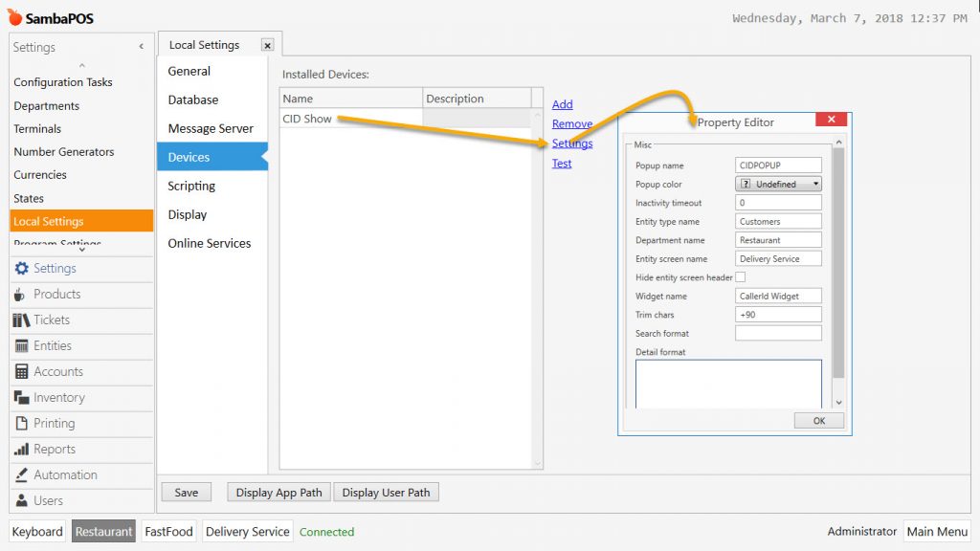980x551 pixels.
Task: Toggle Hide entity screen header checkbox
Action: 741,277
